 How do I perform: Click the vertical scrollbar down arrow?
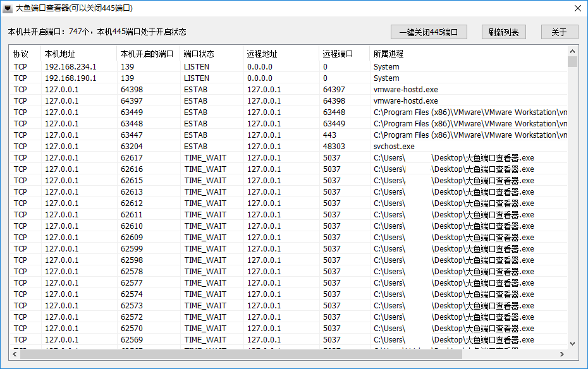click(x=572, y=343)
